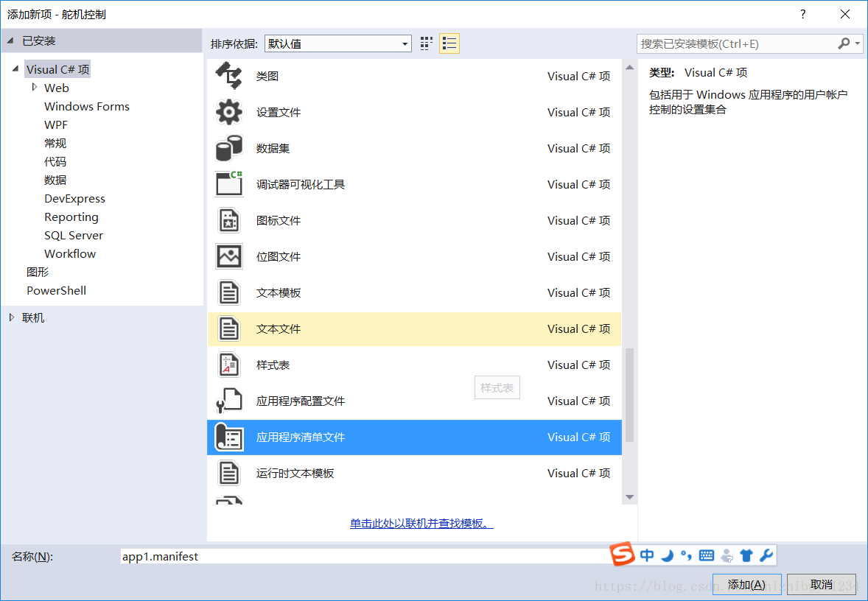Select Workflow category
Image resolution: width=868 pixels, height=601 pixels.
pyautogui.click(x=70, y=253)
